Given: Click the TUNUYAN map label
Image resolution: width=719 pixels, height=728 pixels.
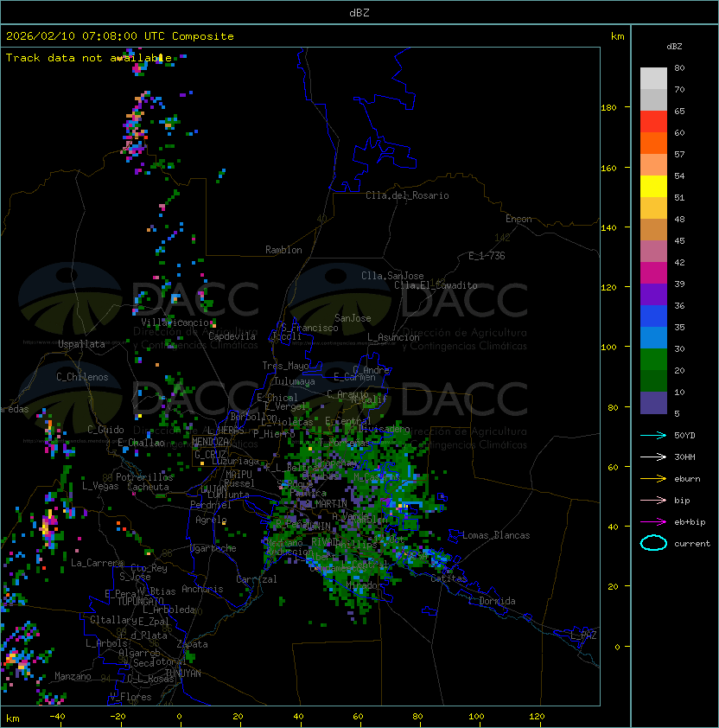Looking at the screenshot, I should coord(183,673).
